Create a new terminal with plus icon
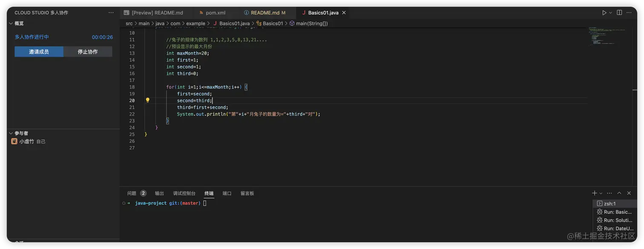 (595, 193)
